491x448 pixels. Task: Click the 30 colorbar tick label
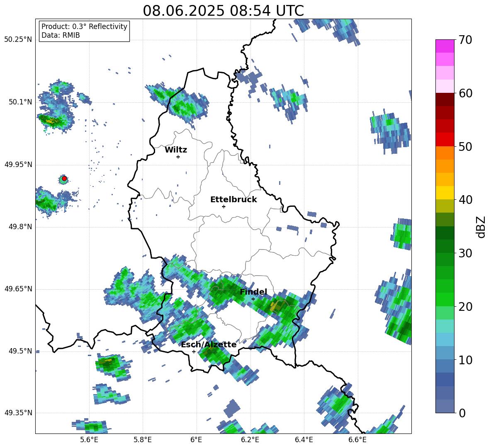tap(465, 253)
